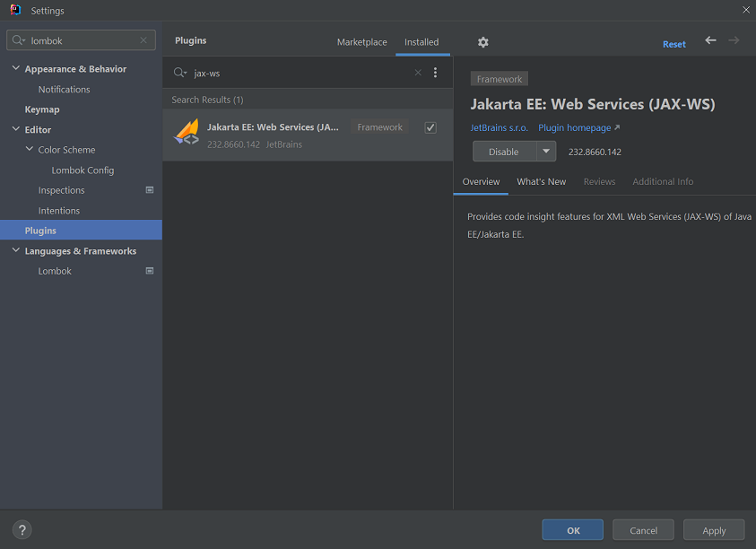Switch to the Marketplace tab
The width and height of the screenshot is (756, 549).
click(x=361, y=42)
